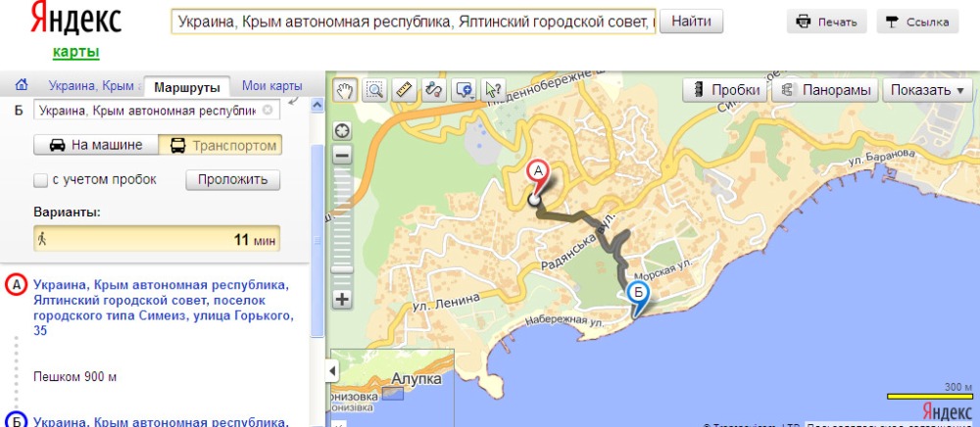Add a map marker with comment tool
This screenshot has width=980, height=427.
pyautogui.click(x=464, y=90)
